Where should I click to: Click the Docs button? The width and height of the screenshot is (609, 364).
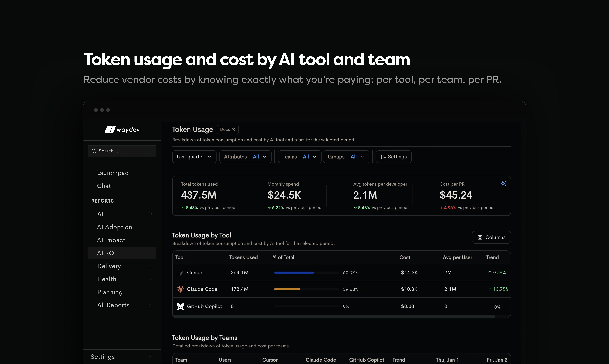228,129
